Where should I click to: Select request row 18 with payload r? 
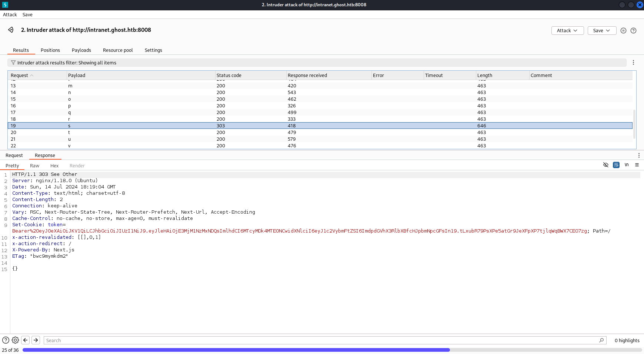pyautogui.click(x=320, y=119)
